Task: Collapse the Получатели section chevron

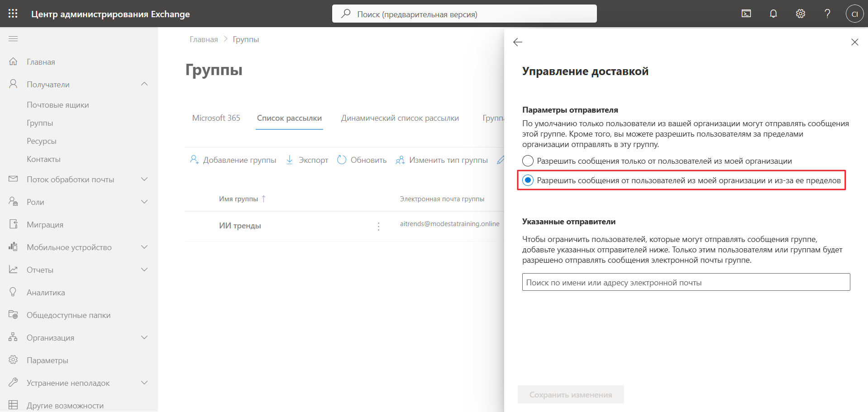Action: tap(144, 84)
